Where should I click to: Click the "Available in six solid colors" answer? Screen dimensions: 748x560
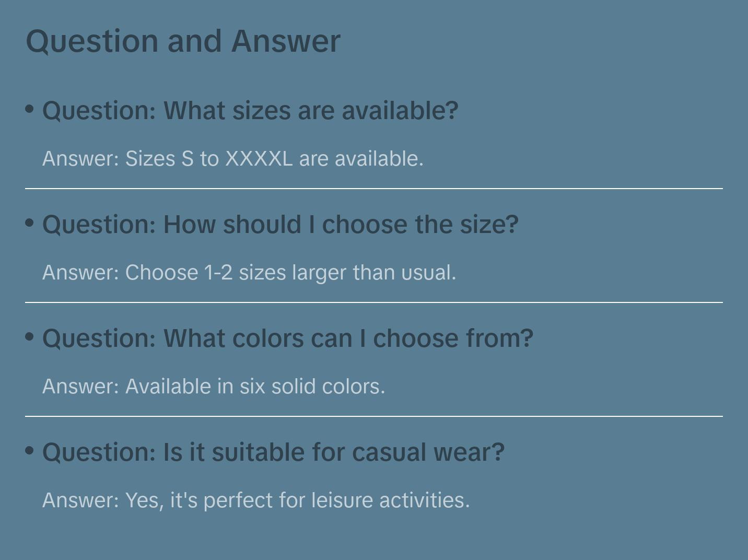(x=214, y=387)
